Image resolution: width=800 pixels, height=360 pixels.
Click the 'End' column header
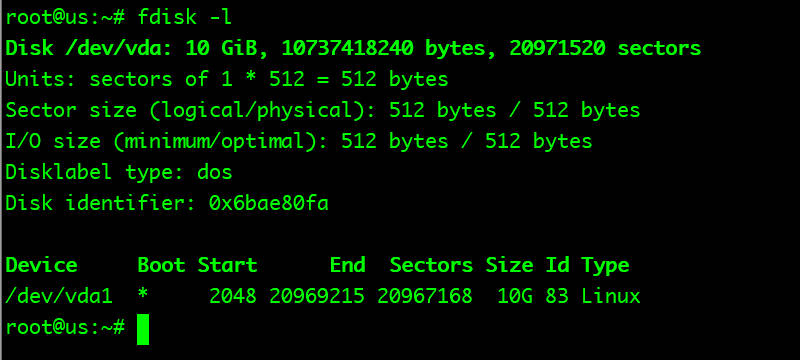pos(347,265)
